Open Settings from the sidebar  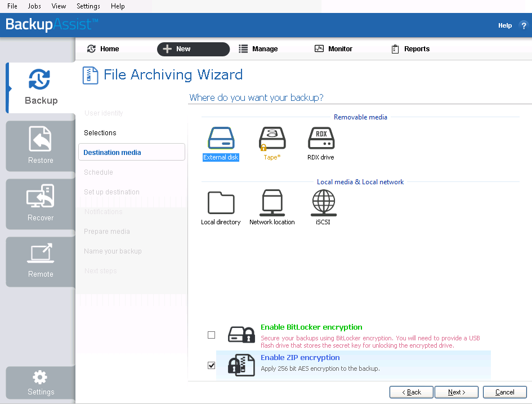[41, 383]
